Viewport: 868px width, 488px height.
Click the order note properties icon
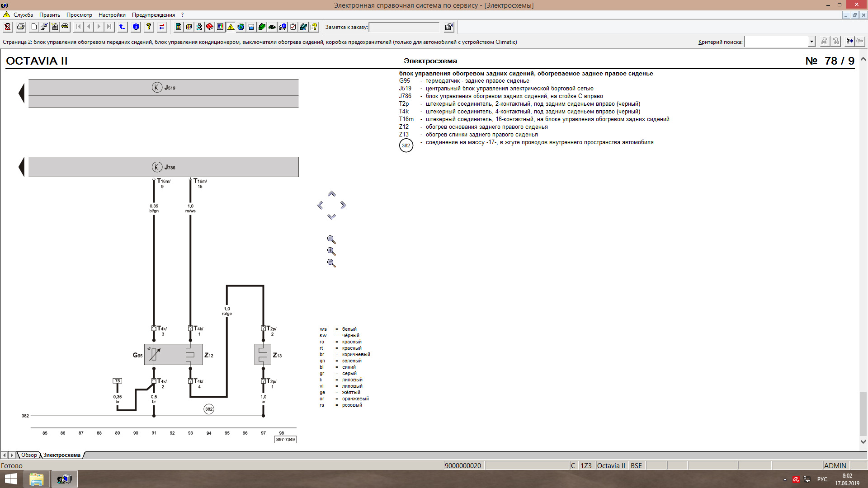point(448,27)
